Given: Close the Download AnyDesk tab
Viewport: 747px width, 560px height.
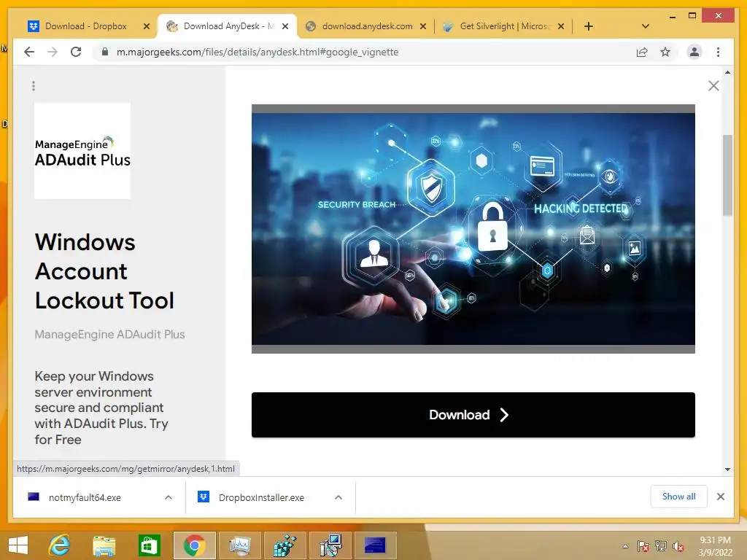Looking at the screenshot, I should pos(285,26).
